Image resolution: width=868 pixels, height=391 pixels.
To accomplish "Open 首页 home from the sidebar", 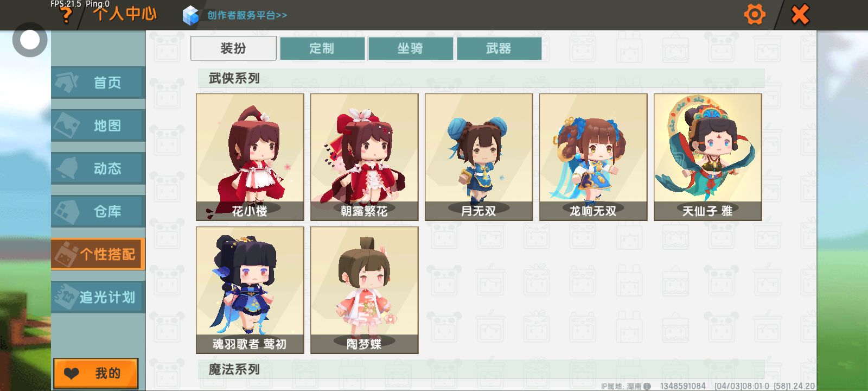I will (x=98, y=83).
